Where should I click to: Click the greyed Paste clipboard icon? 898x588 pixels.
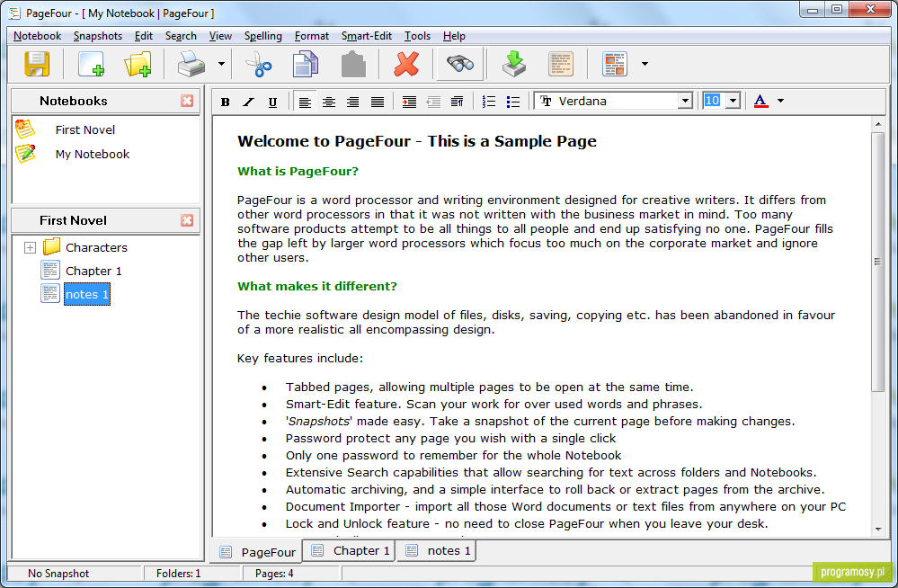tap(353, 64)
